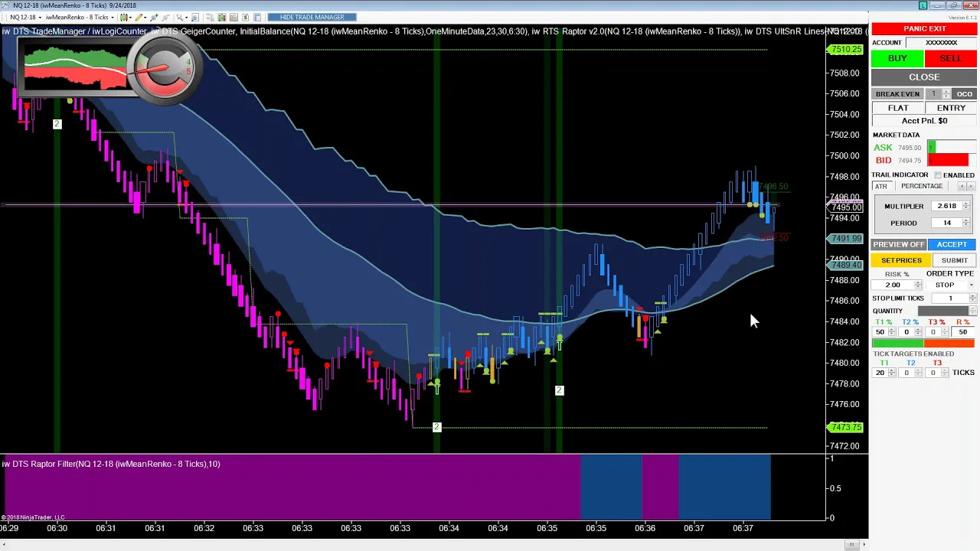Click the T1 TICKS field showing 20
The width and height of the screenshot is (980, 551).
pos(880,373)
